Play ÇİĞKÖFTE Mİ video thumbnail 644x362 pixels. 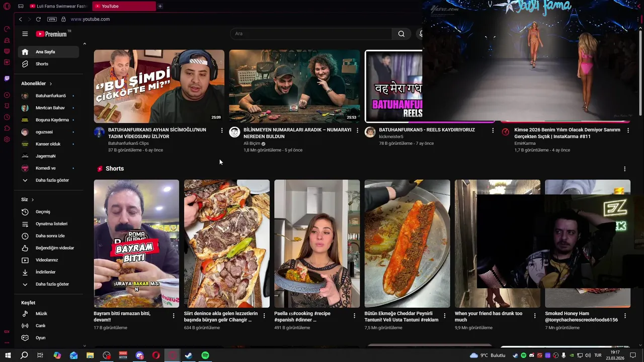(159, 86)
